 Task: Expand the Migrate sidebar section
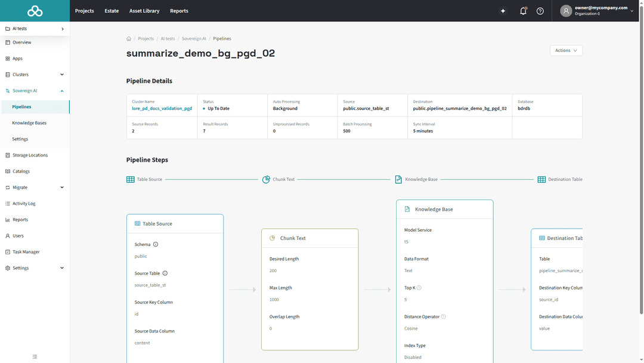(x=61, y=187)
